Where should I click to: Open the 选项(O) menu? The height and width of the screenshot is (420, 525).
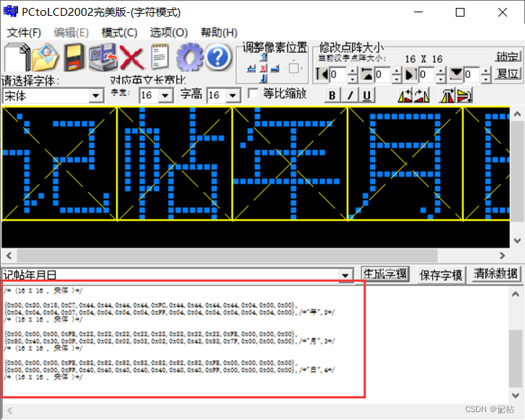click(x=169, y=32)
